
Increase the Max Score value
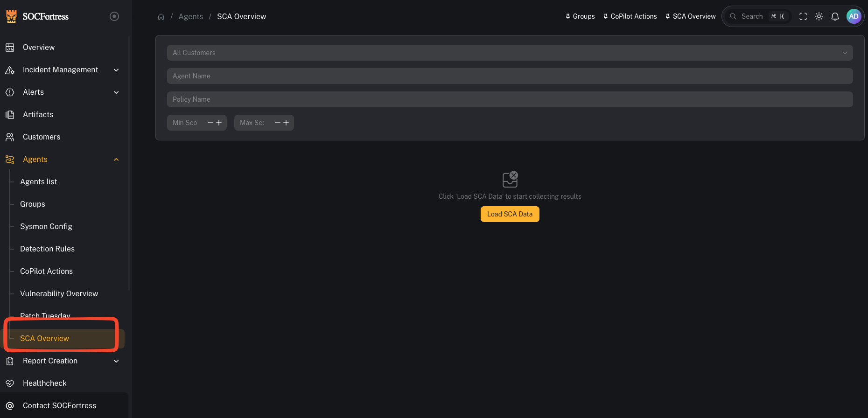coord(286,123)
